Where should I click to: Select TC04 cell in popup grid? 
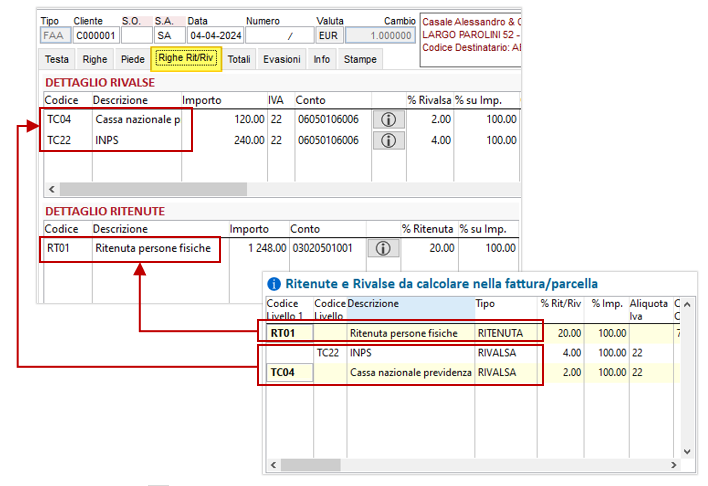tap(289, 372)
